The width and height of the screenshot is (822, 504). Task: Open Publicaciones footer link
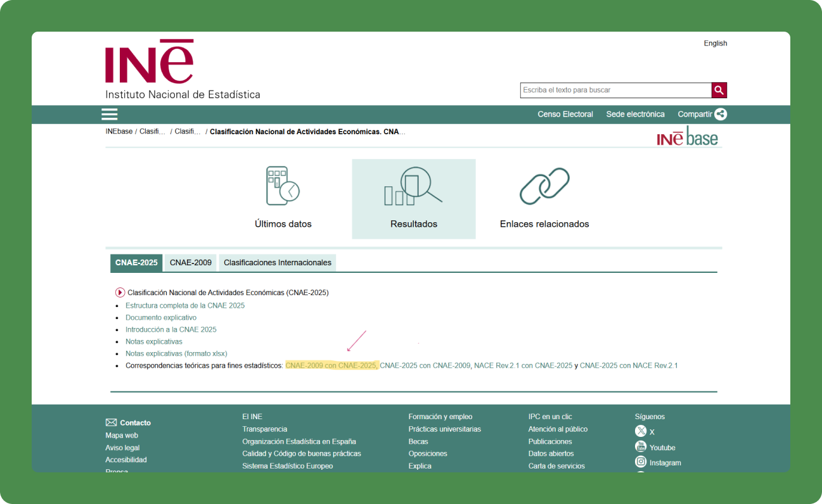(550, 441)
